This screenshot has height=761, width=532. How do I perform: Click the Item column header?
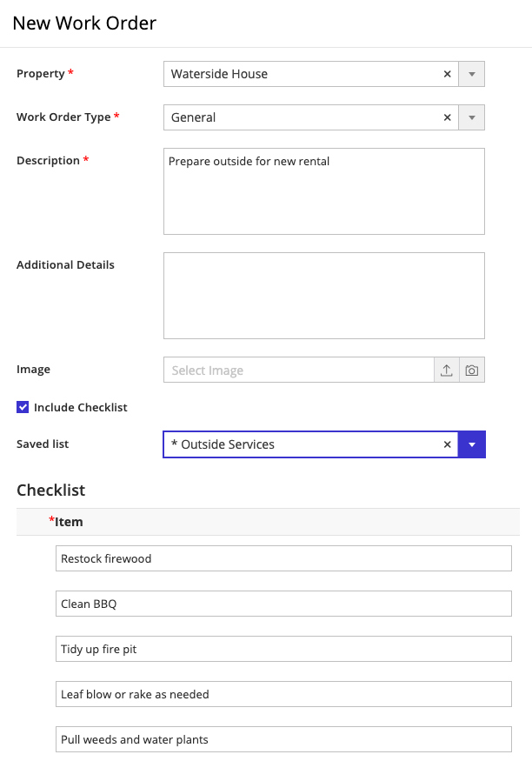pos(69,522)
